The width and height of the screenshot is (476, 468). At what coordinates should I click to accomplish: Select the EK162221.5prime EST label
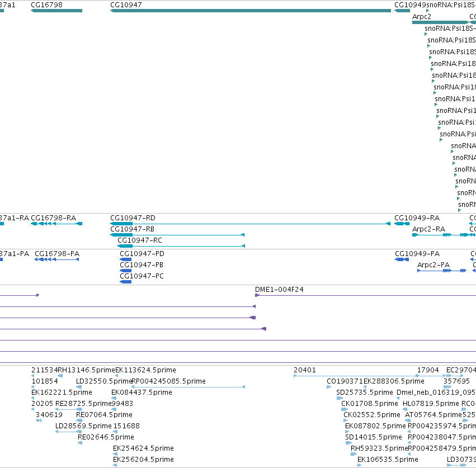click(62, 393)
